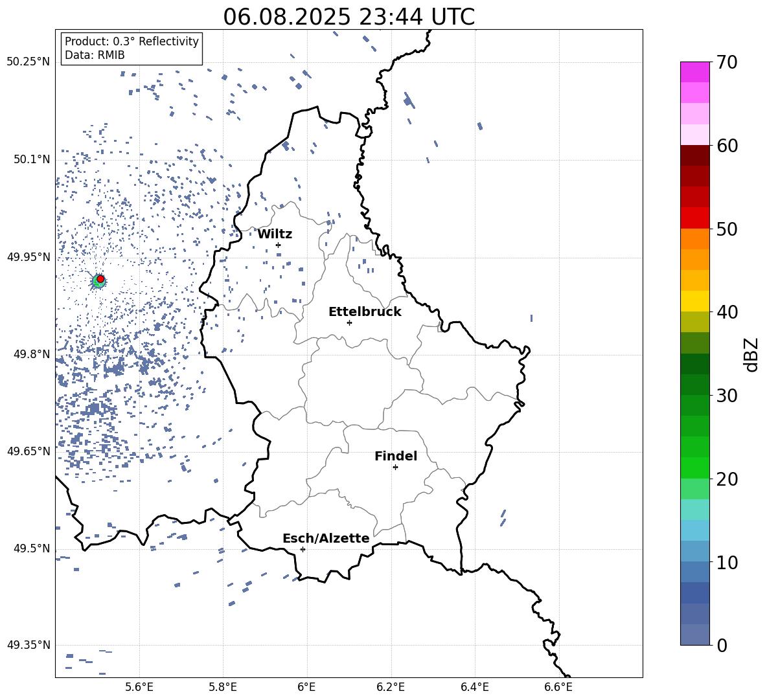Click the magenta top colorbar segment
Screen dimensions: 767x700
coord(695,73)
